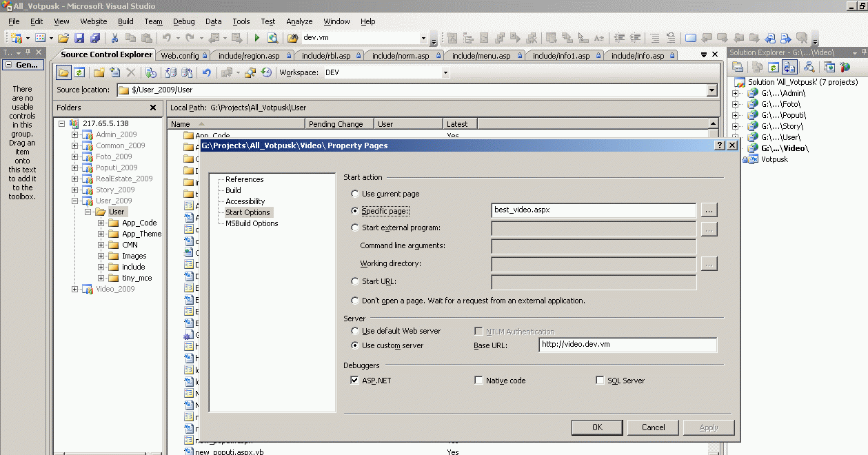Screen dimensions: 868x455
Task: Open the Build menu
Action: point(125,21)
